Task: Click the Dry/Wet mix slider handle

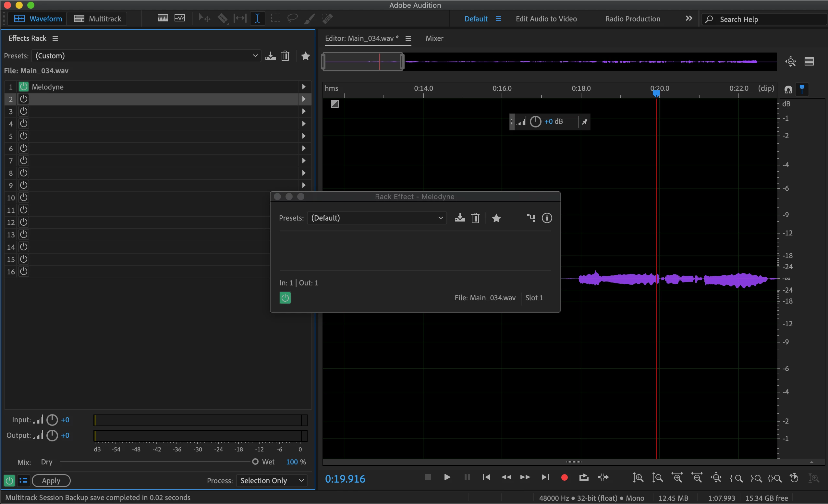Action: click(255, 462)
